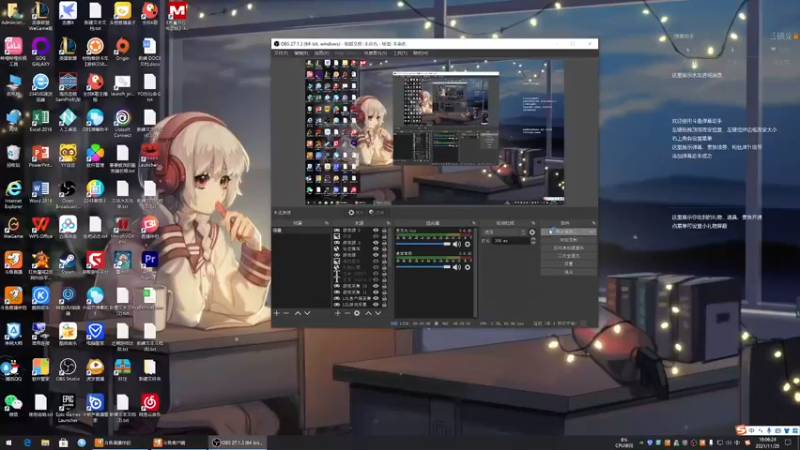800x450 pixels.
Task: Increase transition duration with the stepper arrow
Action: (x=533, y=238)
